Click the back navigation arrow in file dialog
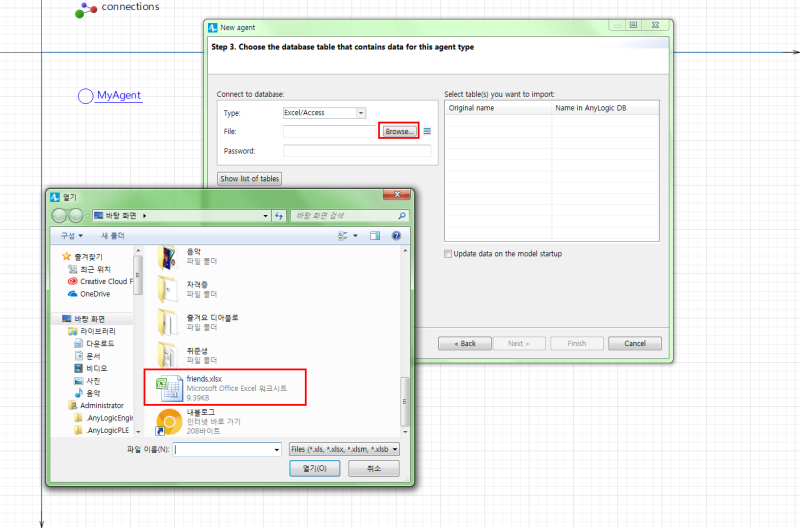Viewport: 800px width, 528px height. pyautogui.click(x=59, y=216)
